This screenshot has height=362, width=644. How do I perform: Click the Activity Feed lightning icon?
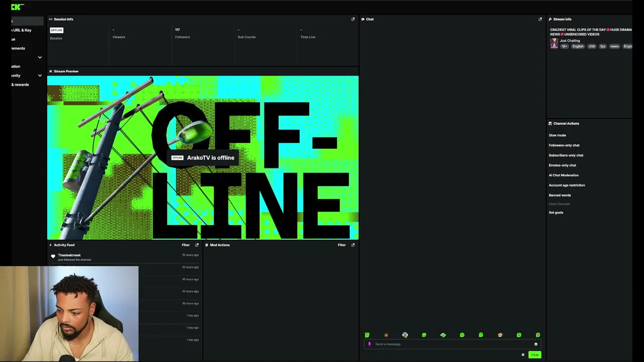point(50,245)
